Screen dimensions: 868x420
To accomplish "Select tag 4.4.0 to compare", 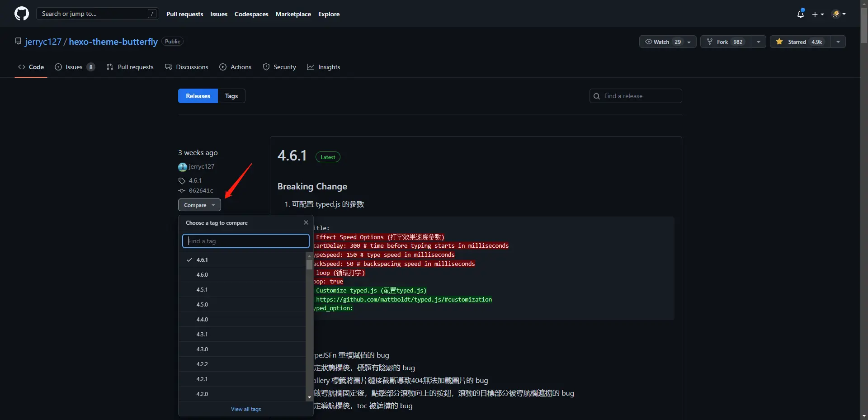I will pyautogui.click(x=242, y=319).
